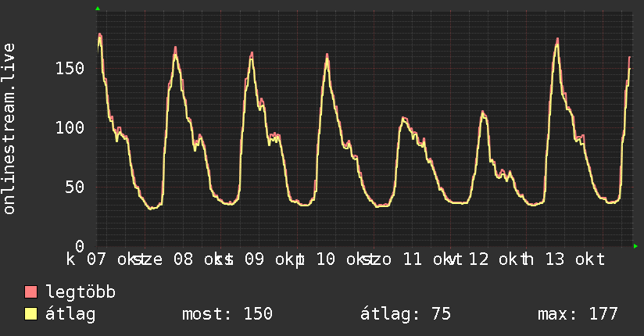Click the 'max: 177' statistic
The height and width of the screenshot is (336, 644).
pos(578,314)
